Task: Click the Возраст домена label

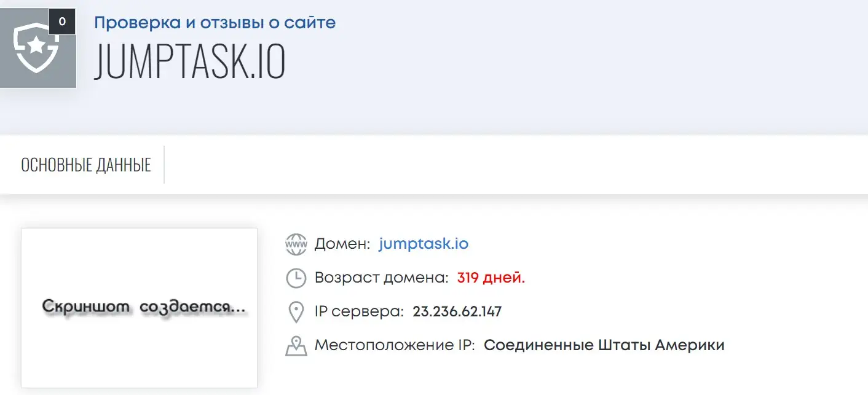Action: [382, 278]
